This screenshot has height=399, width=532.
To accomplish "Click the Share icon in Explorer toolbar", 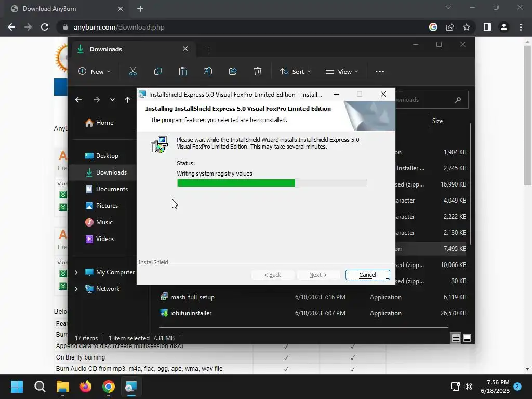I will pyautogui.click(x=233, y=72).
